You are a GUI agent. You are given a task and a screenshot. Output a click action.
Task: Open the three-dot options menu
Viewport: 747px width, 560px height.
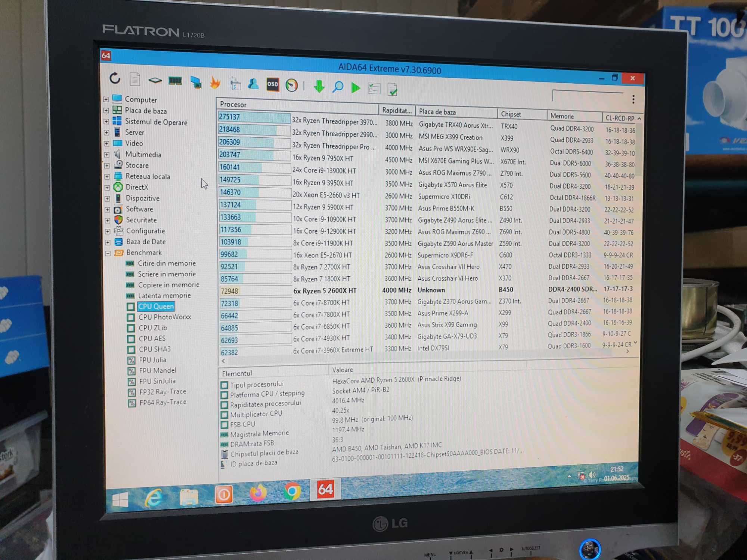click(x=633, y=99)
